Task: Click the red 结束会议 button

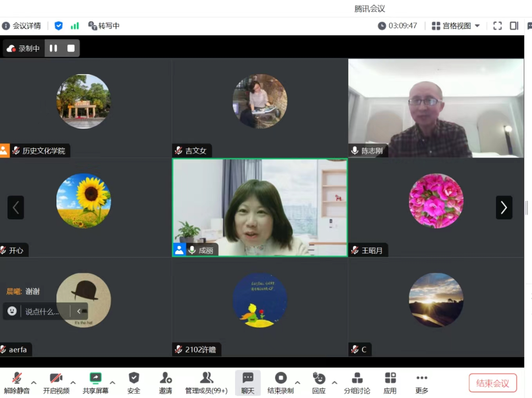Action: click(x=492, y=383)
